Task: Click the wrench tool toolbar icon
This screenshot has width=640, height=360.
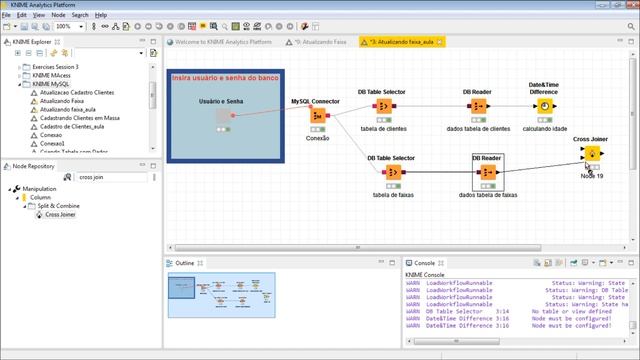Action: click(304, 27)
